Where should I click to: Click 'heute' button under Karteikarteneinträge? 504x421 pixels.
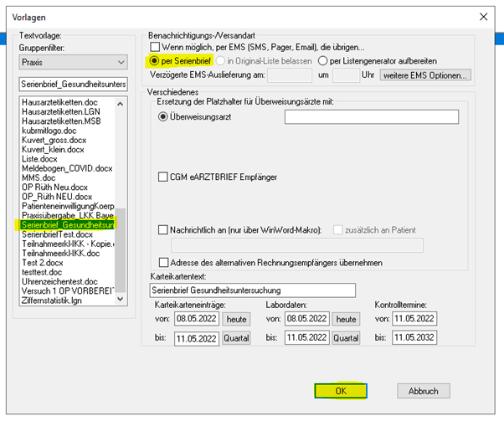[x=236, y=319]
